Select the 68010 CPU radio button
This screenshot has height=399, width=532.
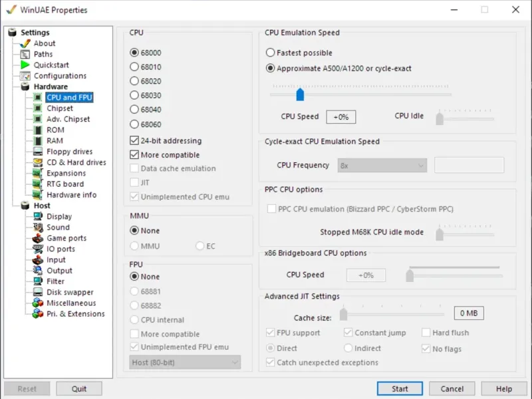[x=134, y=67]
